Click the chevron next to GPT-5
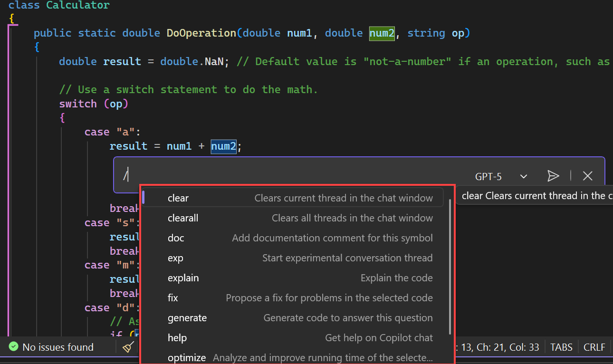The height and width of the screenshot is (364, 613). [x=523, y=176]
